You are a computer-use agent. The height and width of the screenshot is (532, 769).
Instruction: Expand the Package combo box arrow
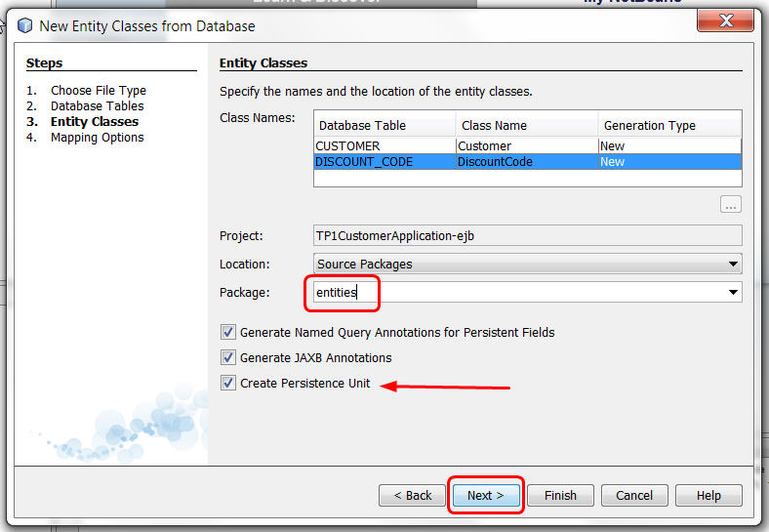click(733, 292)
